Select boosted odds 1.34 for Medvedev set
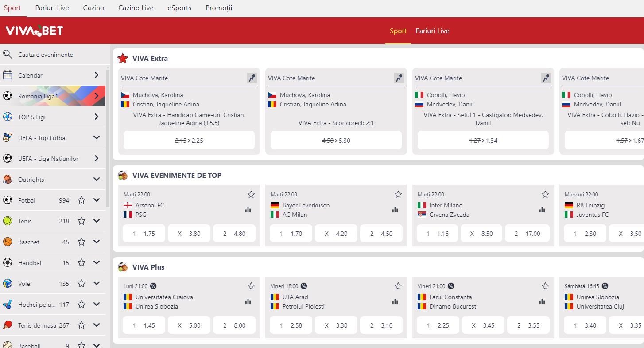The image size is (644, 348). [483, 141]
